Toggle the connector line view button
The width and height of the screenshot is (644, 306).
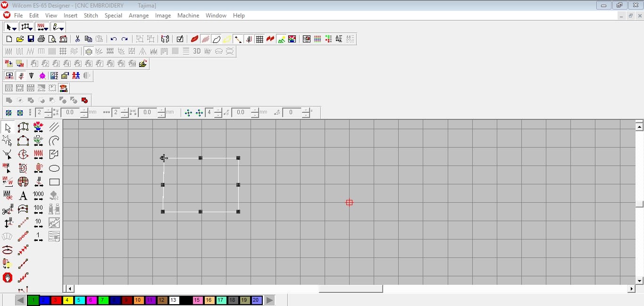238,39
